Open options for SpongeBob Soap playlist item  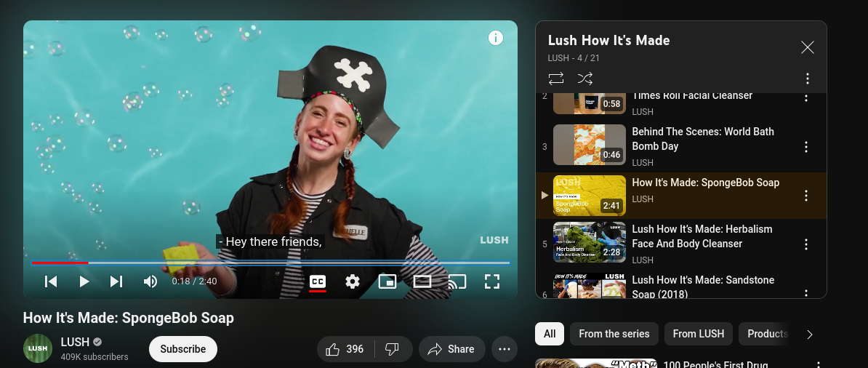[x=806, y=196]
